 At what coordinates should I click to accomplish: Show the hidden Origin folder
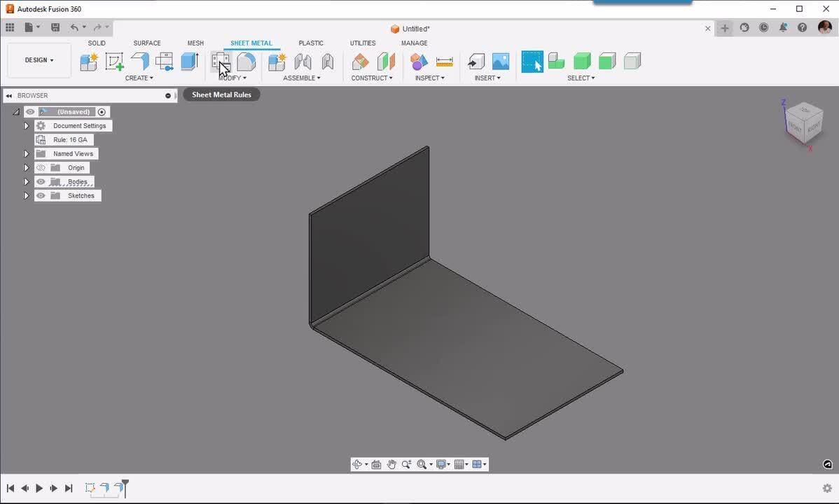(x=41, y=167)
